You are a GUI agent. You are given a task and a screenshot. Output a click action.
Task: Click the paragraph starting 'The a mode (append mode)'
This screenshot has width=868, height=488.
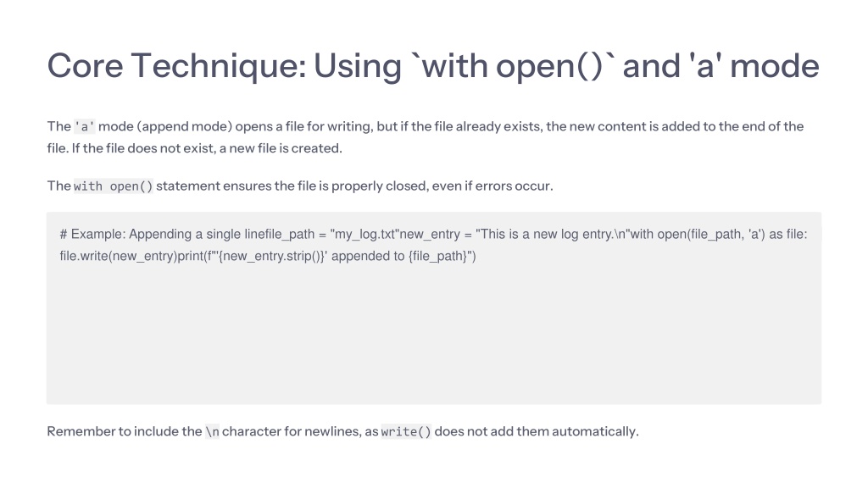tap(426, 137)
